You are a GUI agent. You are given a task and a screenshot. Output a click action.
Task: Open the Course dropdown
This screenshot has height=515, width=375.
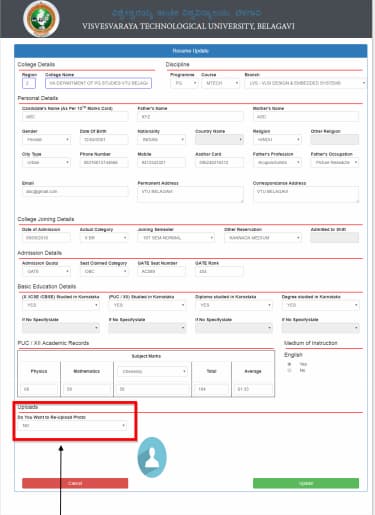221,83
